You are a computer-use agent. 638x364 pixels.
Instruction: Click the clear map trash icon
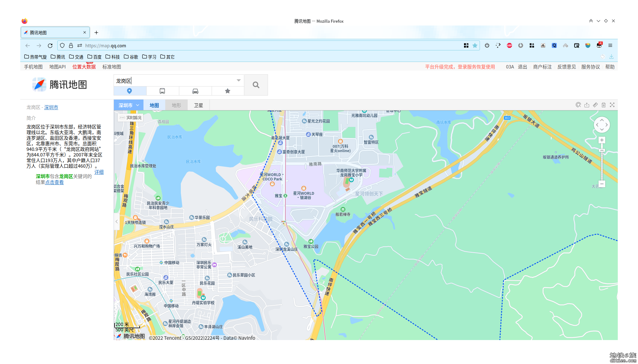604,105
